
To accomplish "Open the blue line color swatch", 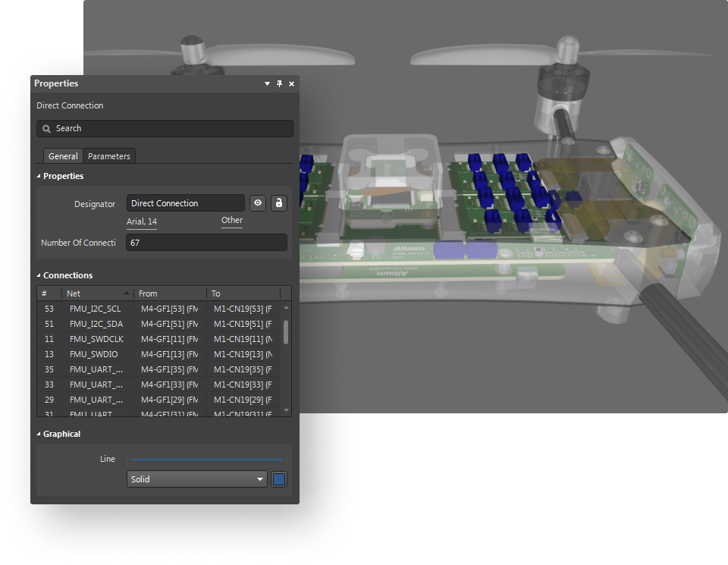I will 279,479.
